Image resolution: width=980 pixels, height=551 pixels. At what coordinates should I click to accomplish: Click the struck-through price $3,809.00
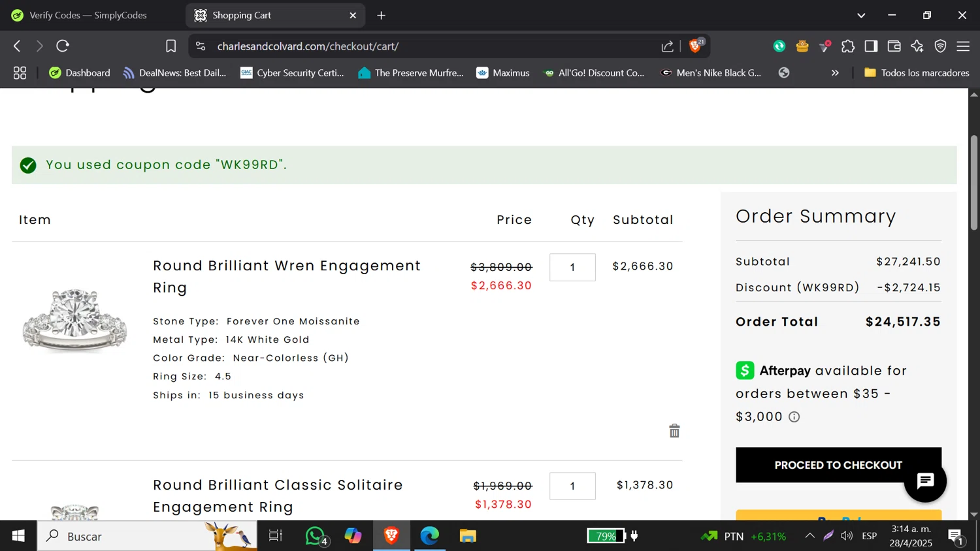coord(501,267)
